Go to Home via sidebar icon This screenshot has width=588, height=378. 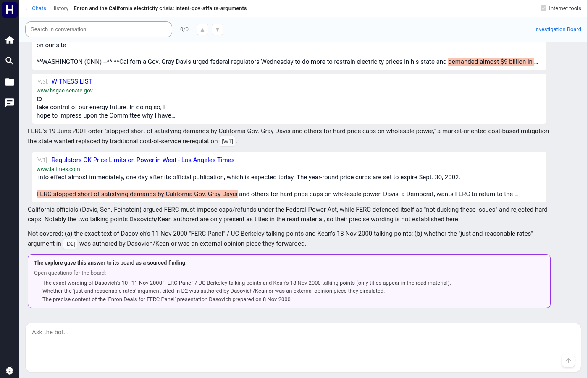click(10, 40)
